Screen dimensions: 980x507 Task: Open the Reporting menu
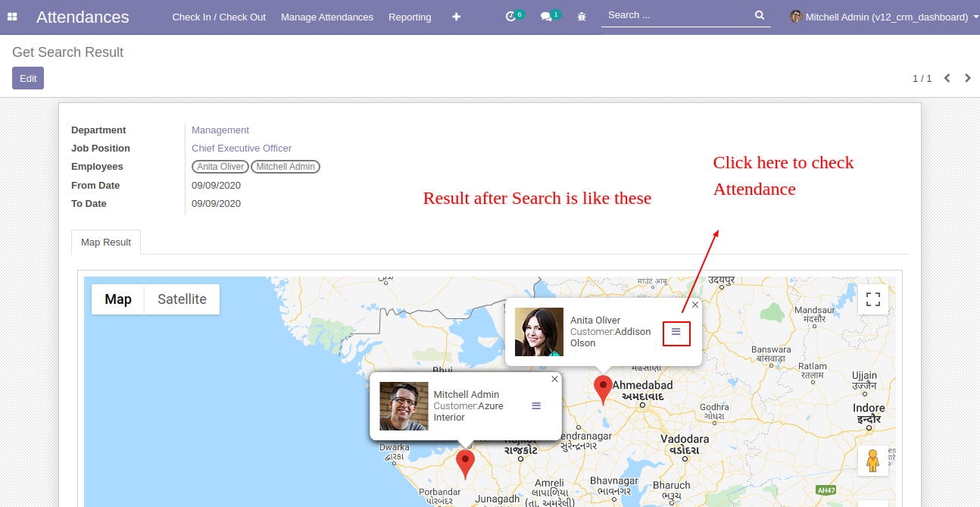point(410,17)
